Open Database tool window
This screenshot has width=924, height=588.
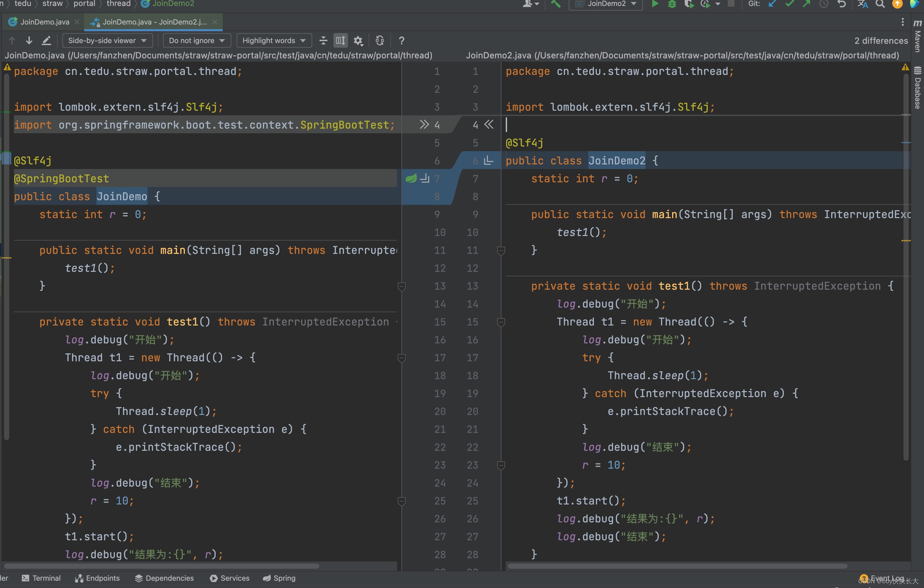[x=917, y=88]
